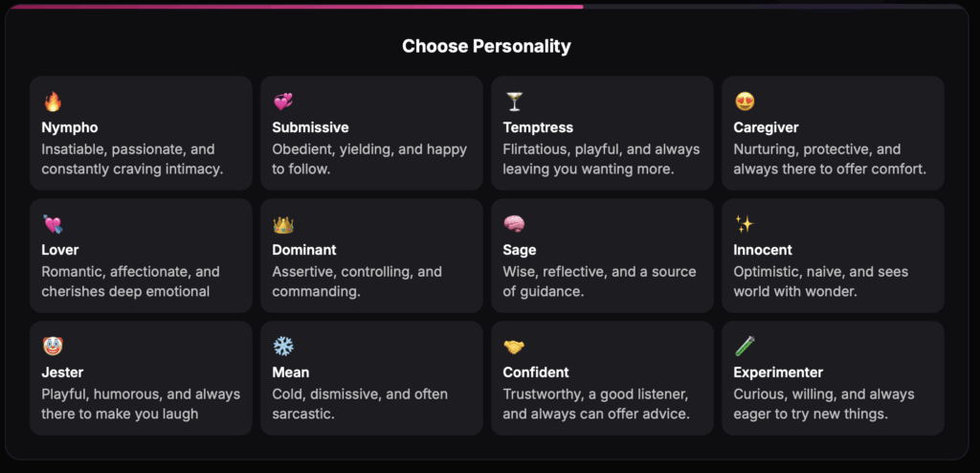
Task: Click the heart with arrow Lover icon
Action: point(54,224)
